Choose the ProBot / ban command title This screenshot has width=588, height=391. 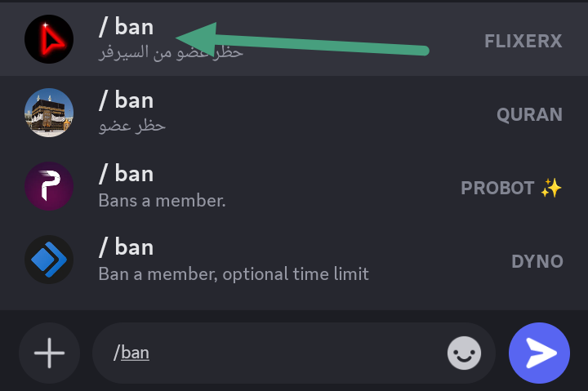126,174
